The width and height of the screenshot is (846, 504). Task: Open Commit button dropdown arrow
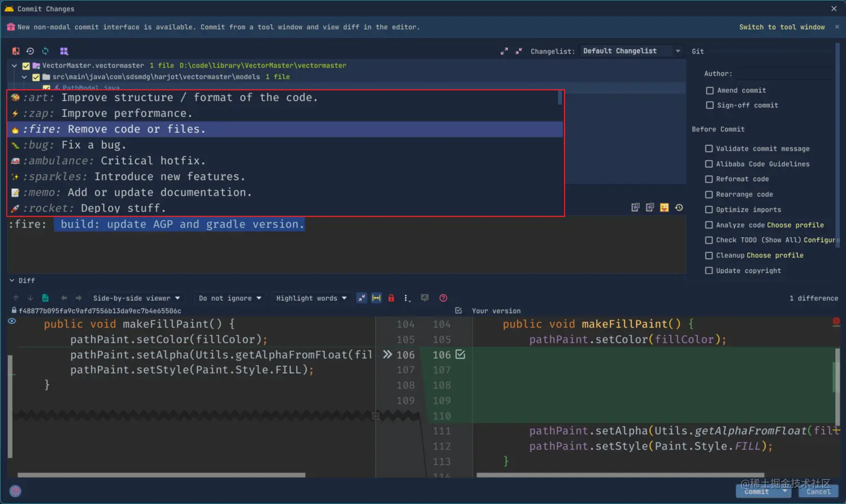(784, 491)
